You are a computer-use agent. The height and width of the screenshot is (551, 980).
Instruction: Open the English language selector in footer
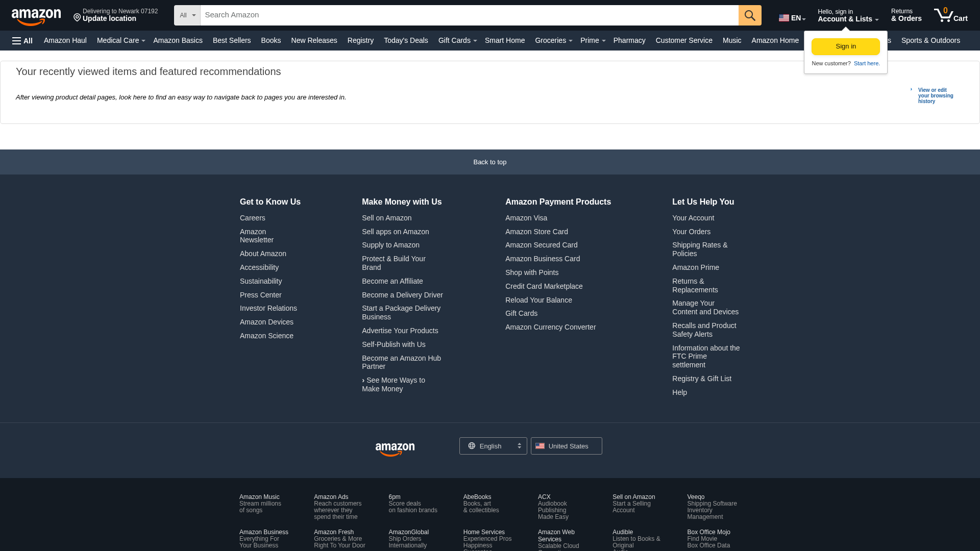[x=493, y=446]
